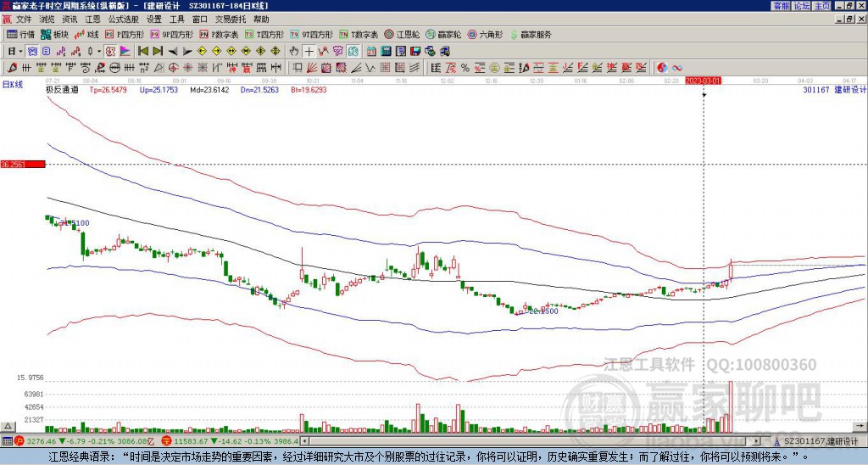Toggle the crosshair cursor tool

pos(309,51)
